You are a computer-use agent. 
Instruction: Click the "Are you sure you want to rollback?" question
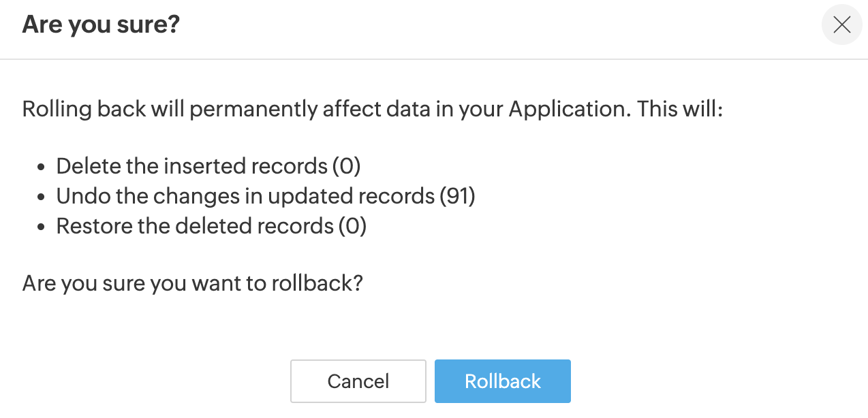[192, 283]
